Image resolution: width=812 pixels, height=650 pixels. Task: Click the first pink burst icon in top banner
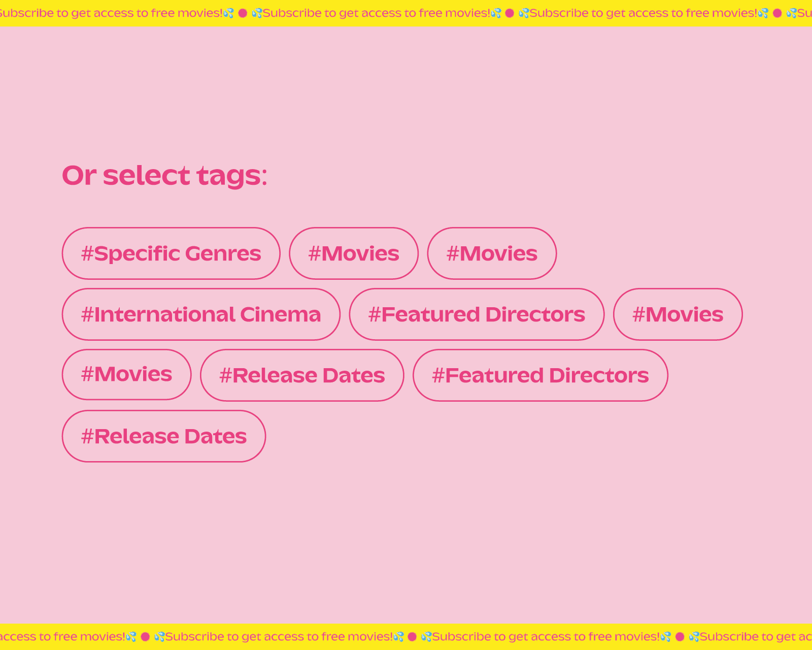(243, 13)
